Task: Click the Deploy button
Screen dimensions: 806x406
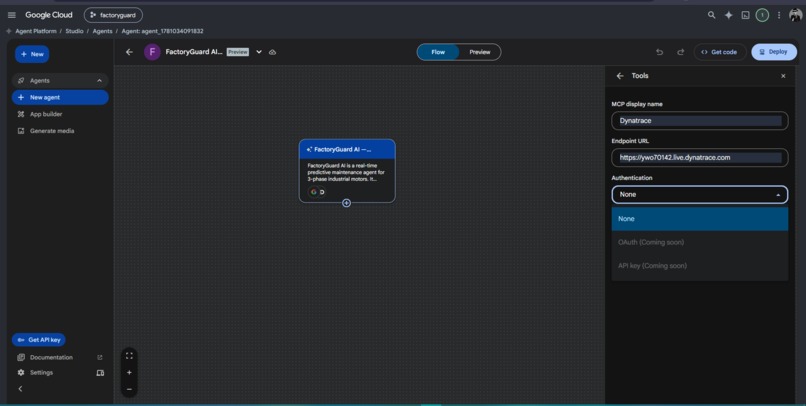Action: click(774, 52)
